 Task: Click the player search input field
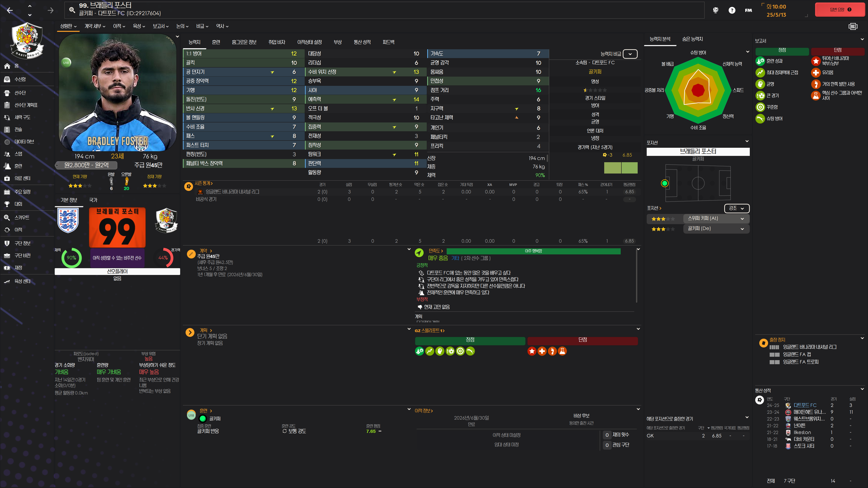coord(384,10)
